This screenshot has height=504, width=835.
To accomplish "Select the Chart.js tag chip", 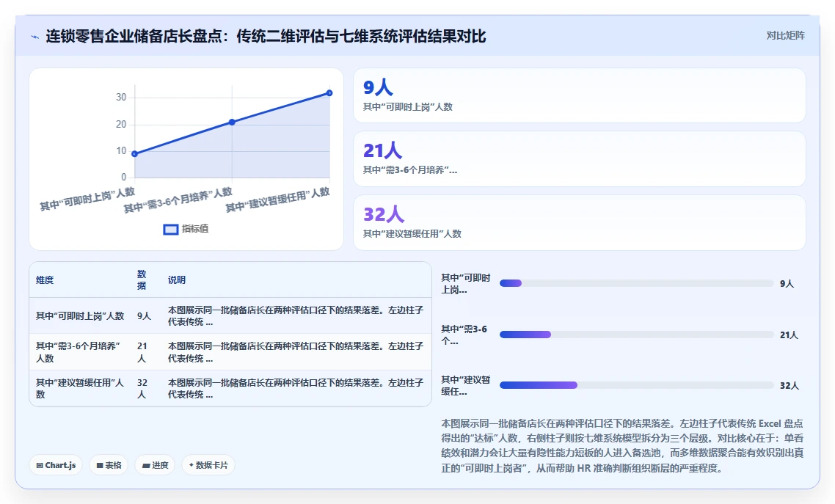I will [x=56, y=465].
